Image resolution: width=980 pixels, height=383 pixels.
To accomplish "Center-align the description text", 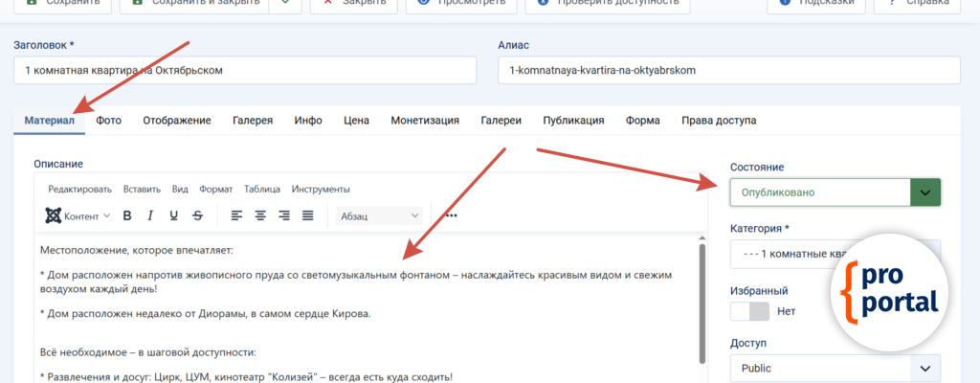I will (260, 215).
